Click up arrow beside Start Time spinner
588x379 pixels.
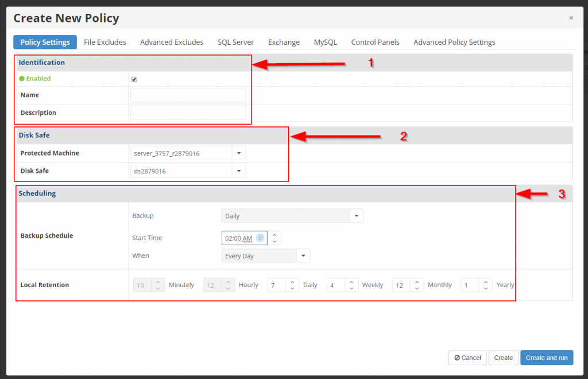tap(274, 235)
